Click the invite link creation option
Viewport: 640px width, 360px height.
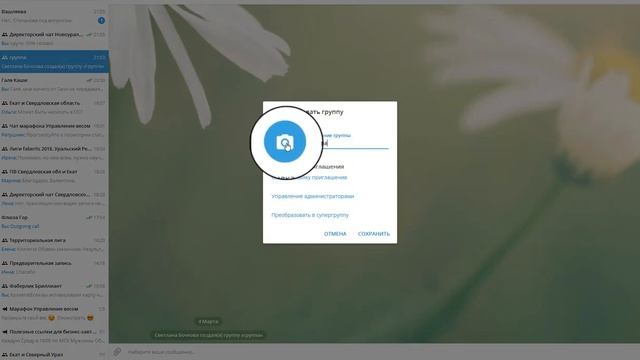[309, 178]
